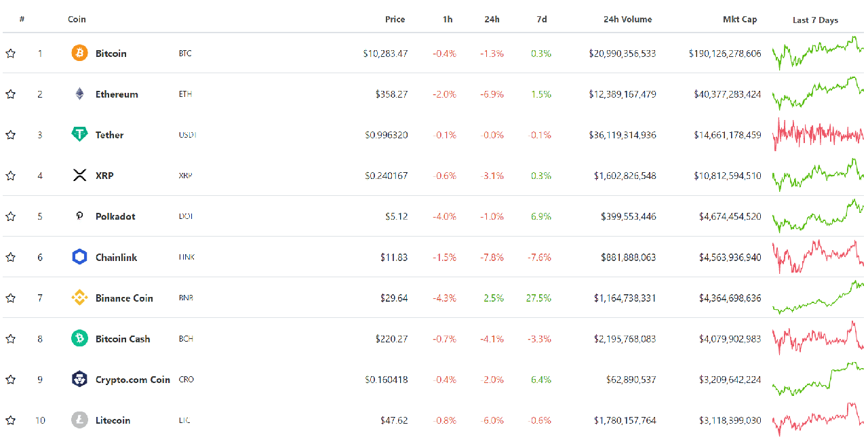Image resolution: width=868 pixels, height=442 pixels.
Task: Click the Tether green logo icon
Action: 79,134
